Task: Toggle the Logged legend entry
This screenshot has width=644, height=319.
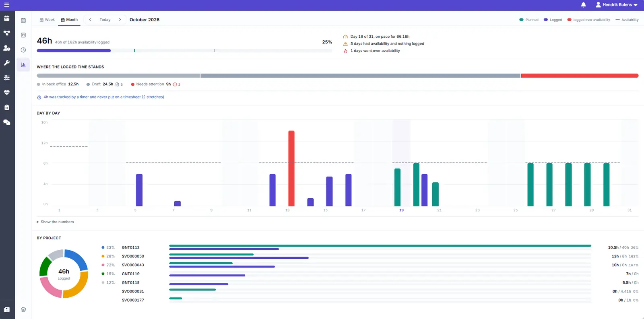Action: pos(553,20)
